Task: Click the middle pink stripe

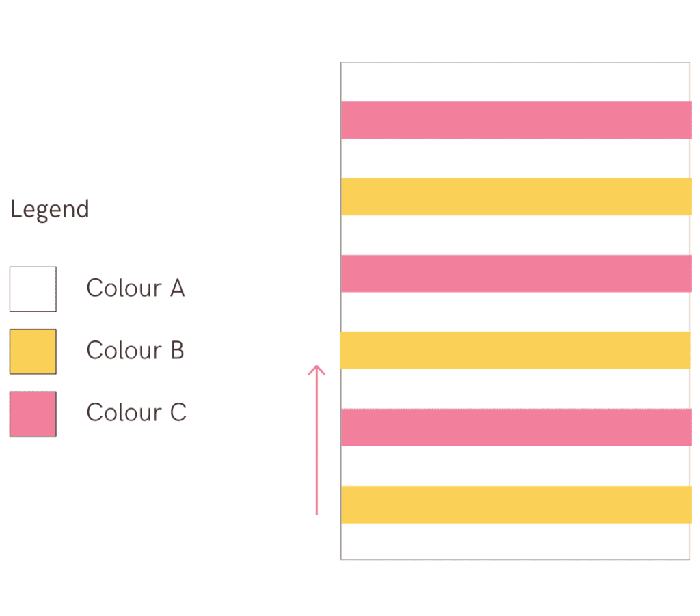Action: [x=515, y=273]
